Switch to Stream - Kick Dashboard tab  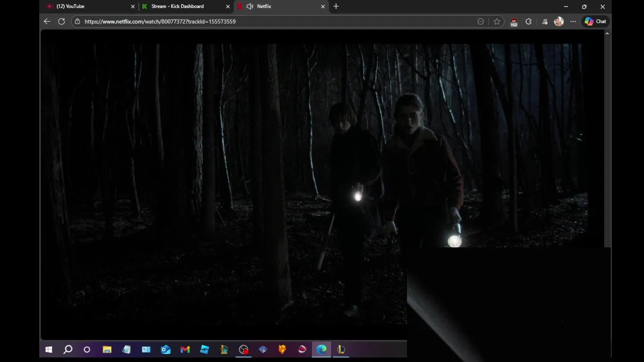[185, 7]
